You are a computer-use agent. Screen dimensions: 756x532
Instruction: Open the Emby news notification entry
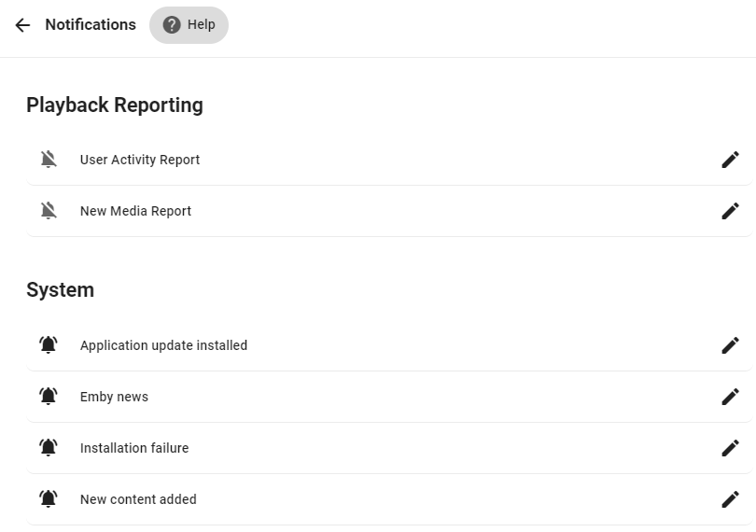(114, 397)
